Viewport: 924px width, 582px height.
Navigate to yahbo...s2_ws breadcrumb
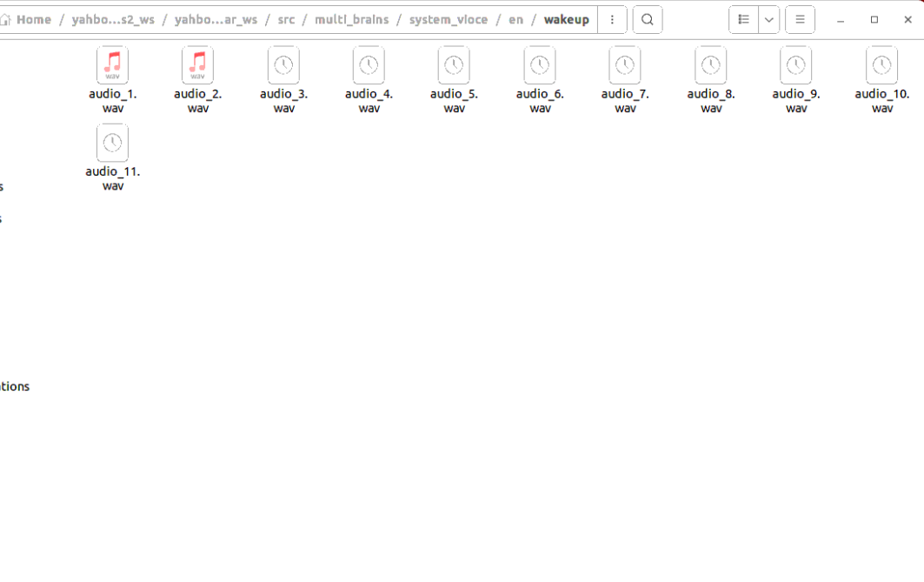coord(113,19)
